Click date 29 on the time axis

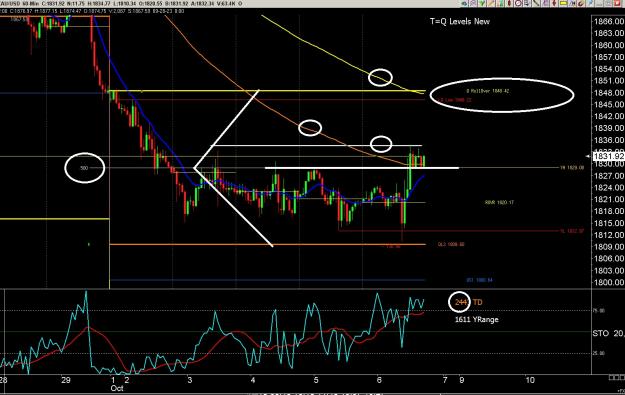click(66, 380)
